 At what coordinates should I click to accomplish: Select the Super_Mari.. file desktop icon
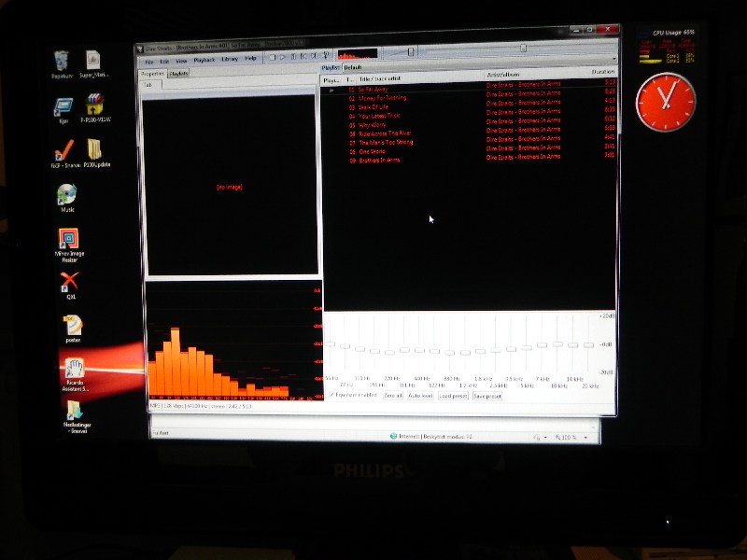(x=93, y=63)
